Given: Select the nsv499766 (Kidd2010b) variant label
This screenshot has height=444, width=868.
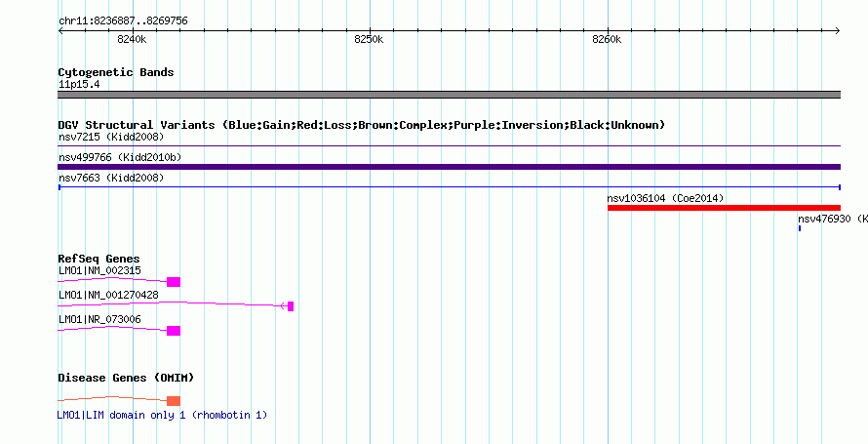Looking at the screenshot, I should tap(120, 158).
